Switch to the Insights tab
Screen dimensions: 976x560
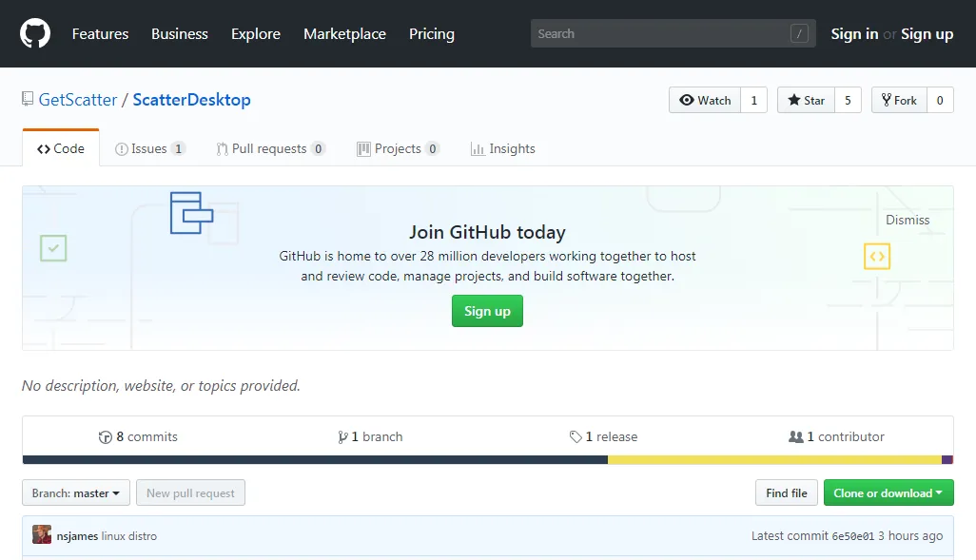click(503, 148)
